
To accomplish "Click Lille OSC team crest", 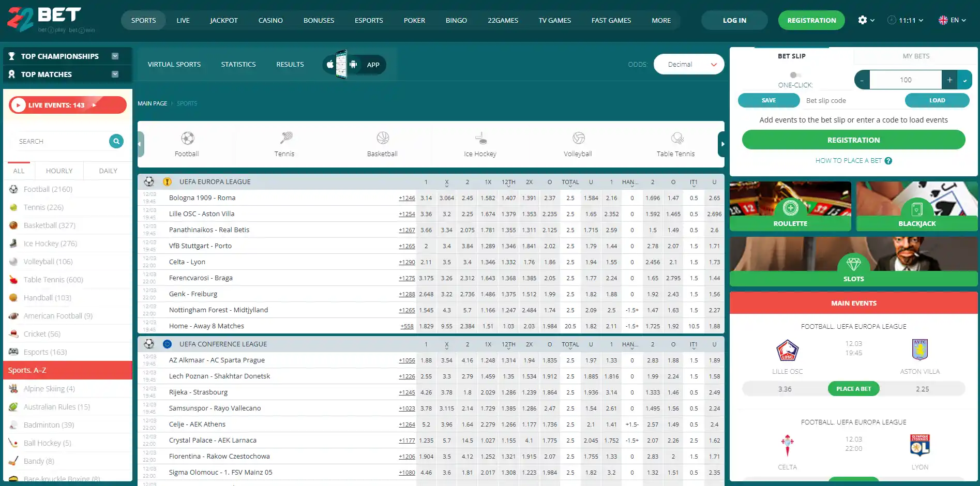I will coord(787,351).
